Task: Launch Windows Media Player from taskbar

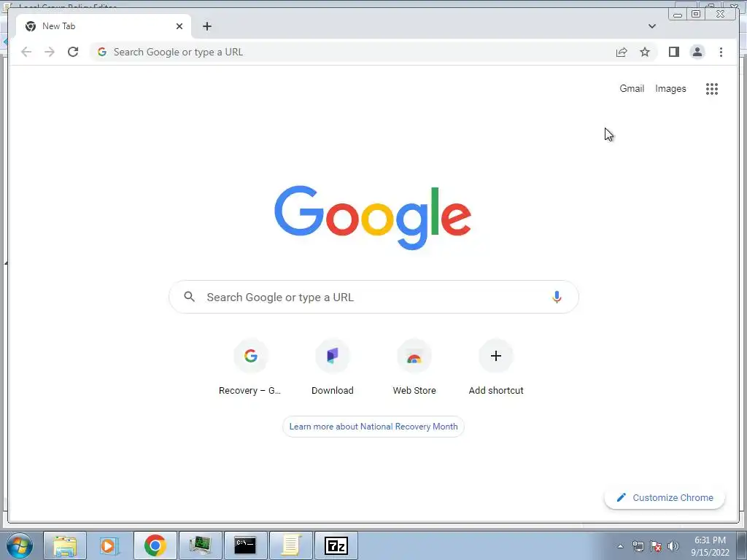Action: [x=109, y=545]
